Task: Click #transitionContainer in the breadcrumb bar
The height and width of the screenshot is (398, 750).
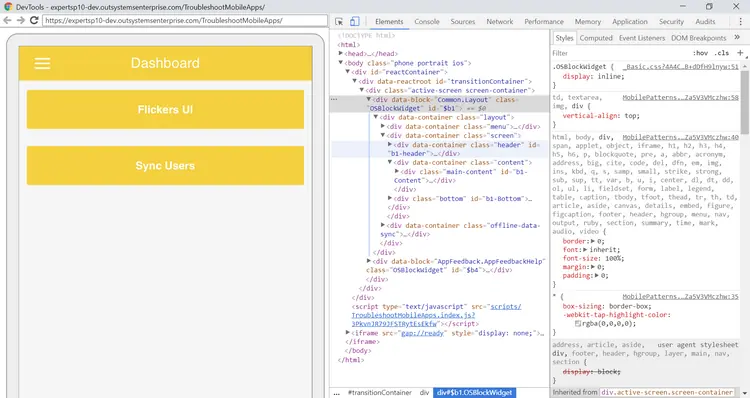Action: (x=380, y=393)
